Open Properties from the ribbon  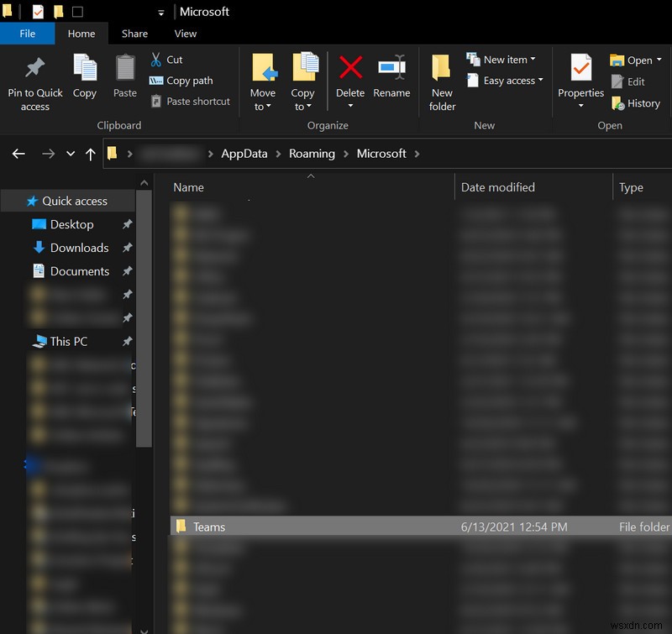pyautogui.click(x=580, y=82)
